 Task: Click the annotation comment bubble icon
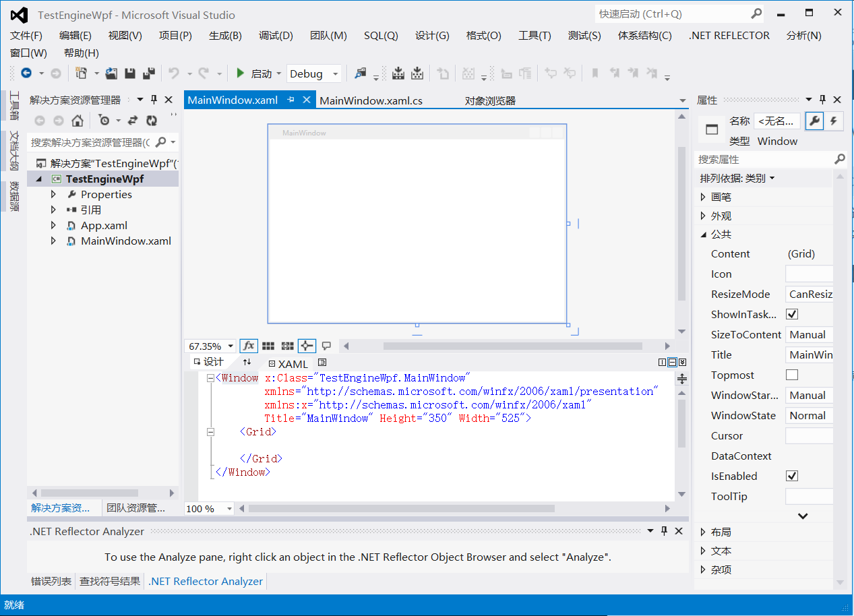point(327,346)
